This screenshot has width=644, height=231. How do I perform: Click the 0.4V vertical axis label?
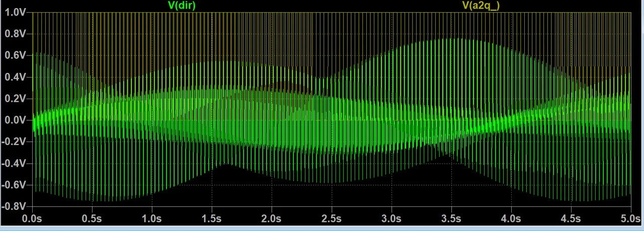[x=15, y=78]
